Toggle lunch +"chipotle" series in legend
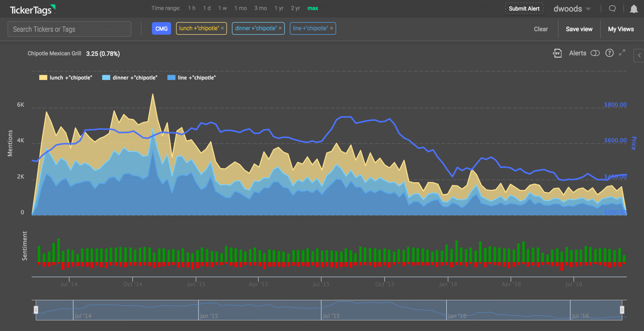This screenshot has width=644, height=331. [x=66, y=78]
